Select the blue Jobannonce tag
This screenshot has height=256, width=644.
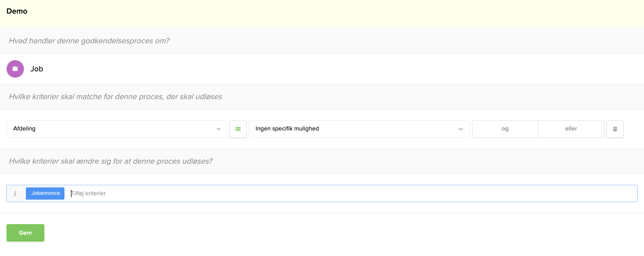(45, 193)
